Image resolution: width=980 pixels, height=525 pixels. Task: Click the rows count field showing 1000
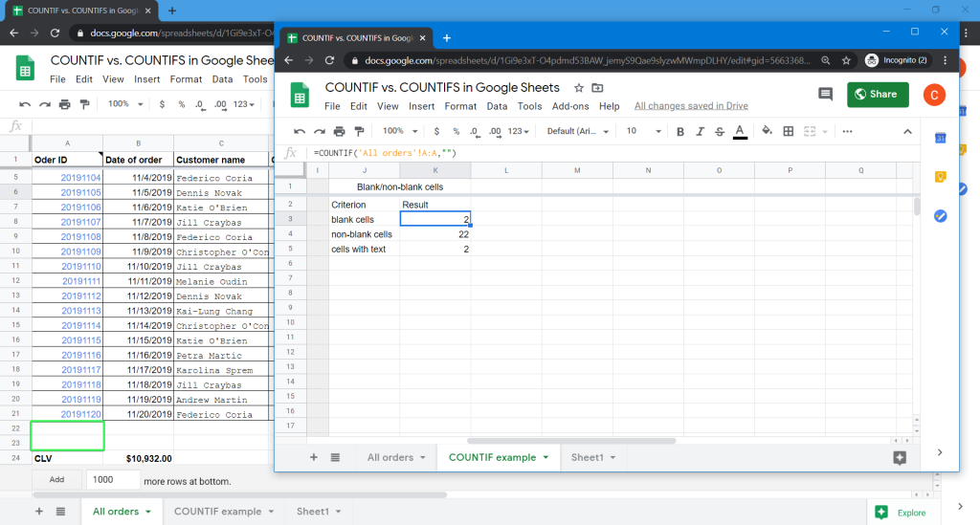[112, 479]
